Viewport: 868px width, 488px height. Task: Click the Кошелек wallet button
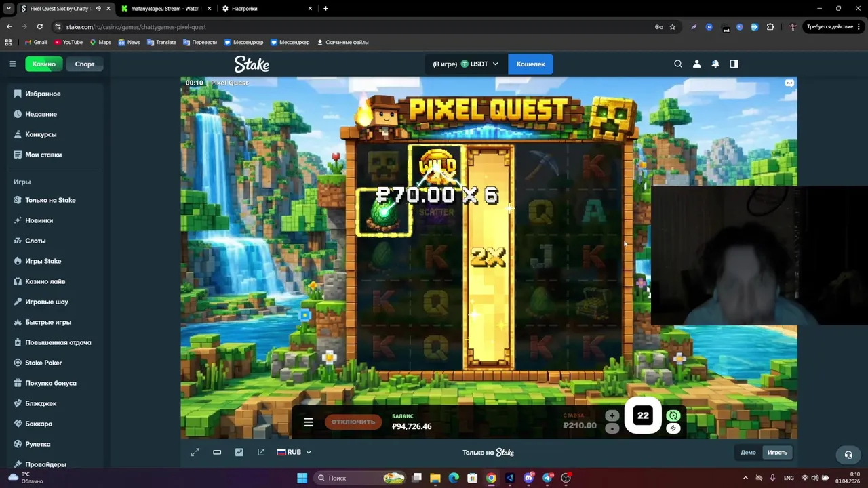click(530, 64)
